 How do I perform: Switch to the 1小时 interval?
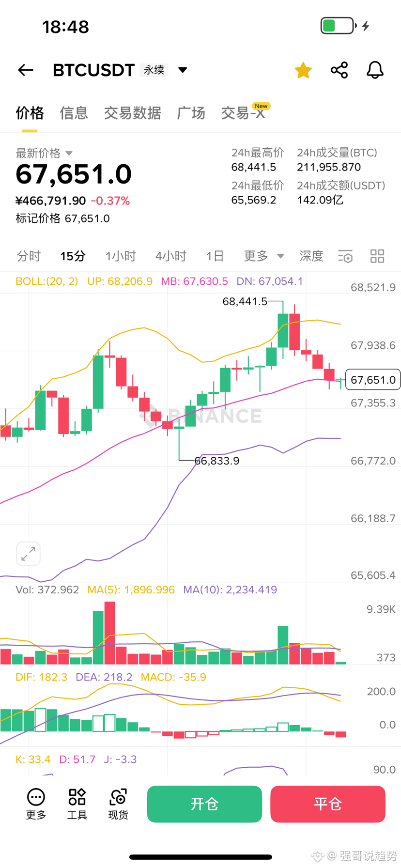tap(121, 256)
